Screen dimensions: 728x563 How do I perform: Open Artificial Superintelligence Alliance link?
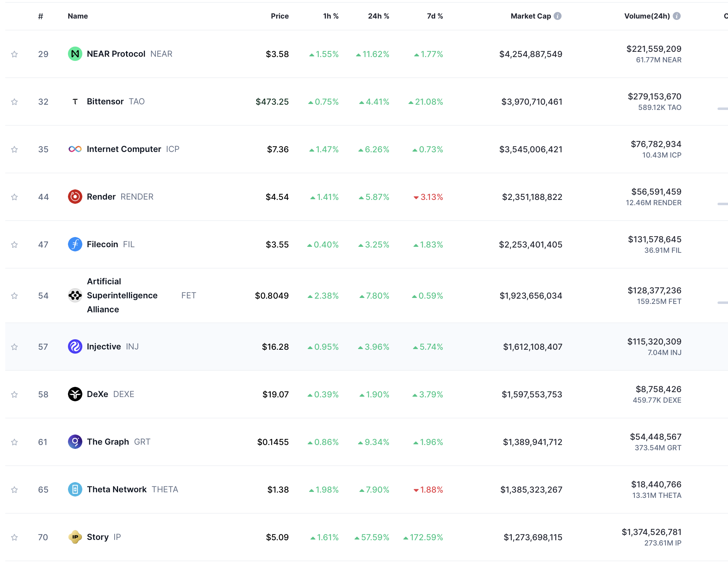tap(122, 296)
